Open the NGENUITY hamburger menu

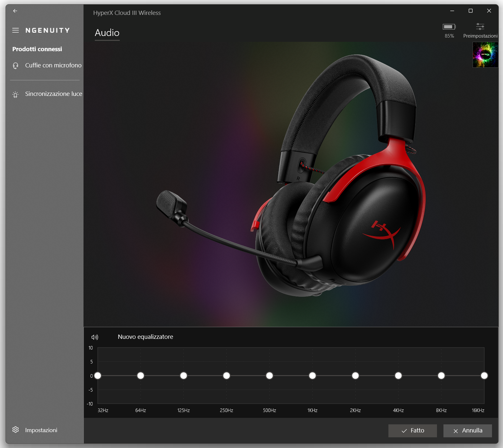[16, 30]
